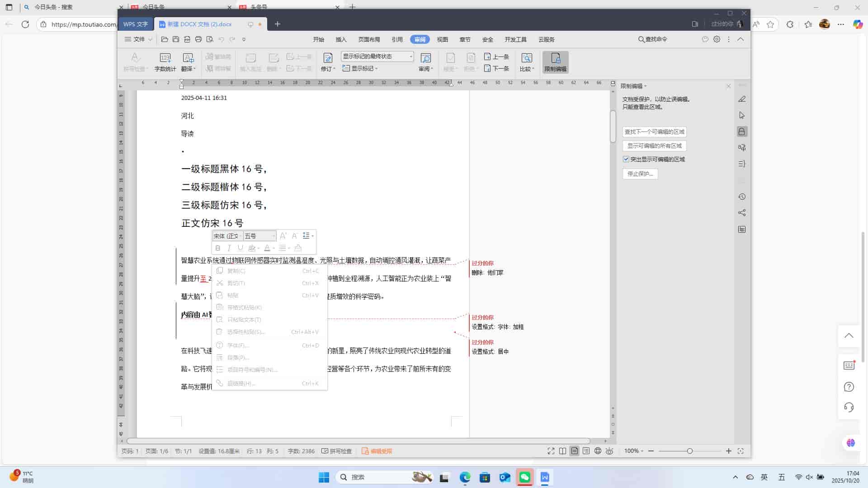Click the eye protection mode icon
The height and width of the screenshot is (488, 868).
(609, 451)
